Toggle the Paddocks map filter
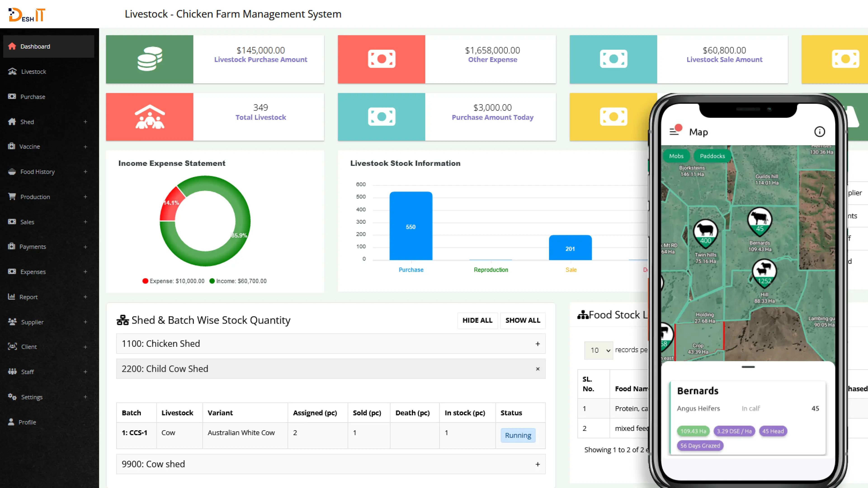Image resolution: width=868 pixels, height=488 pixels. (712, 156)
